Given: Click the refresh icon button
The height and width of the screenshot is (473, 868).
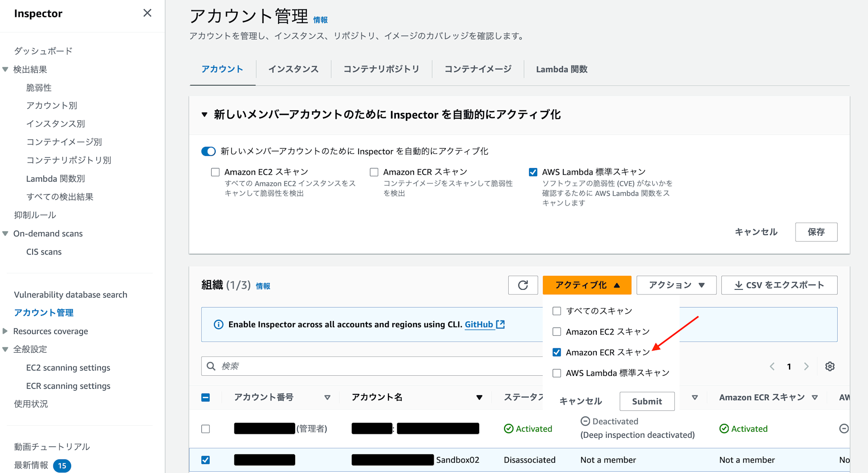Looking at the screenshot, I should click(523, 285).
